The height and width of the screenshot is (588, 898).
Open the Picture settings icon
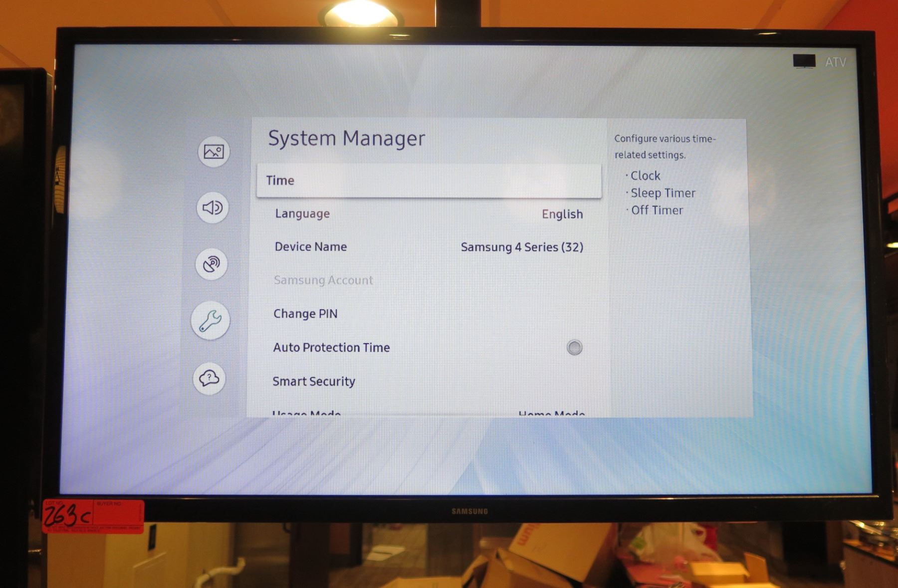tap(214, 152)
